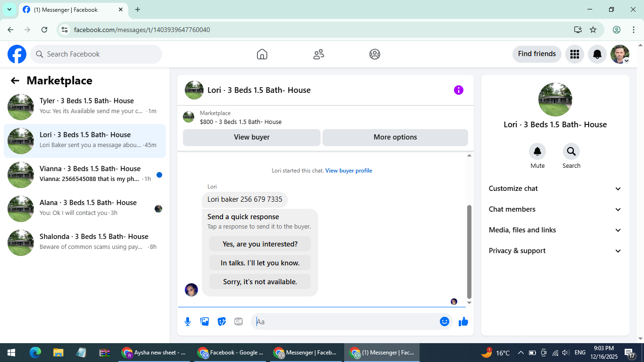This screenshot has height=362, width=644.
Task: Open Windows Start menu
Action: 11,353
